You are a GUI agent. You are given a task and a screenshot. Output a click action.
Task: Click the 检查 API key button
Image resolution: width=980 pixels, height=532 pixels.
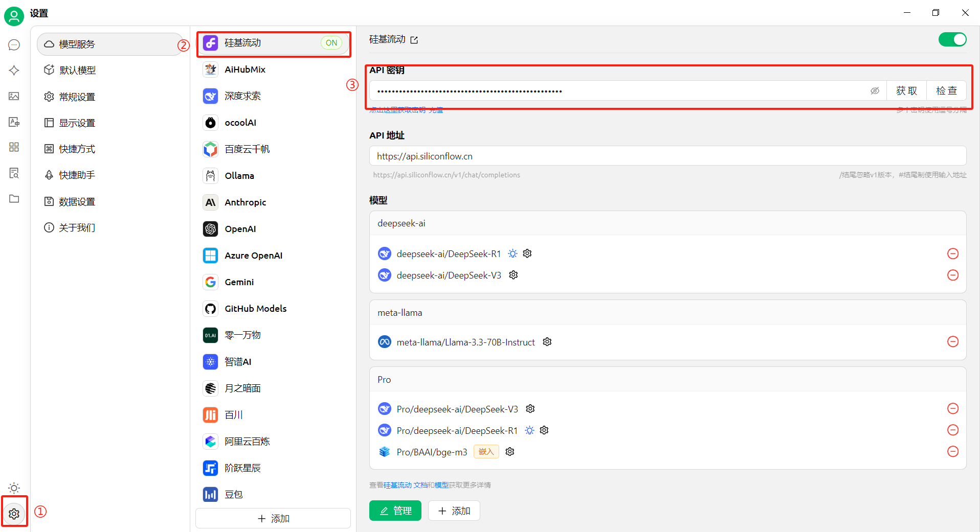click(946, 90)
